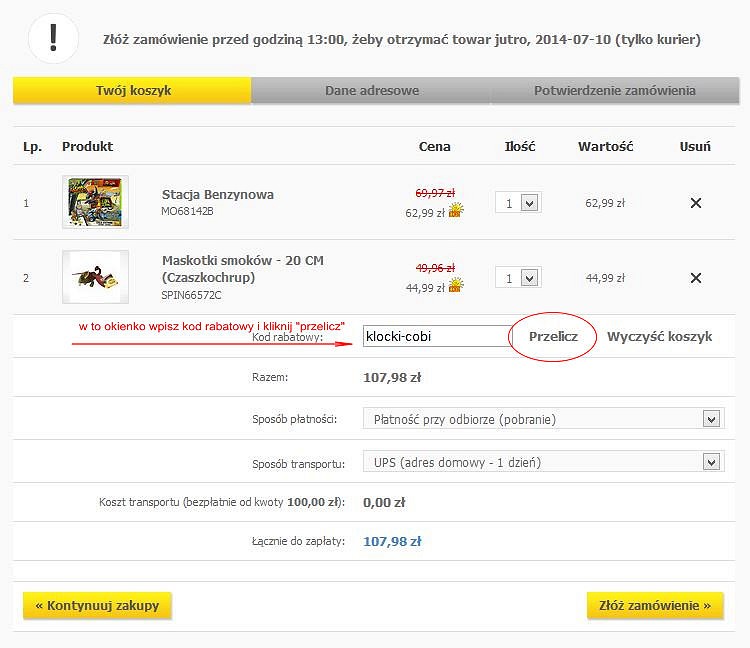750x648 pixels.
Task: Select the Twój koszyk tab
Action: click(x=133, y=91)
